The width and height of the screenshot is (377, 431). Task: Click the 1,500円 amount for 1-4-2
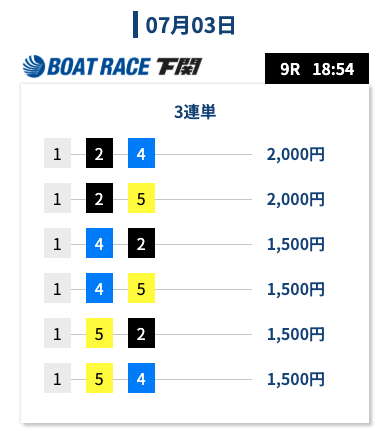pyautogui.click(x=295, y=244)
